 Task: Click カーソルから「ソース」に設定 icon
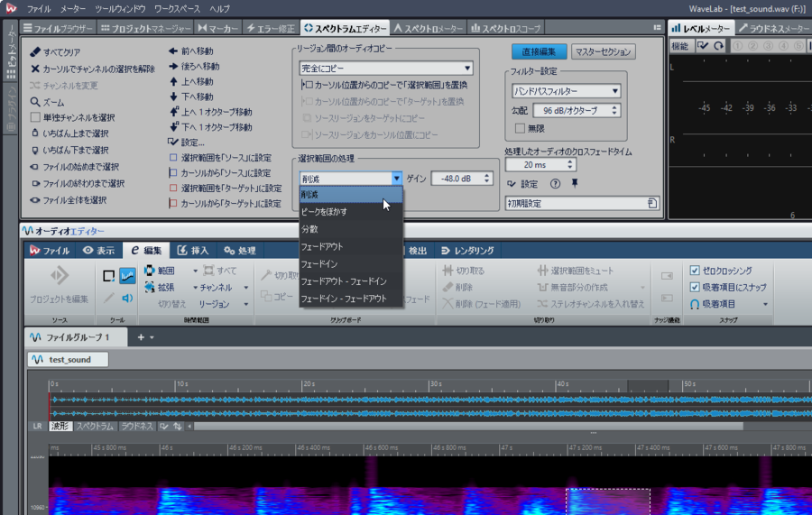[x=173, y=173]
